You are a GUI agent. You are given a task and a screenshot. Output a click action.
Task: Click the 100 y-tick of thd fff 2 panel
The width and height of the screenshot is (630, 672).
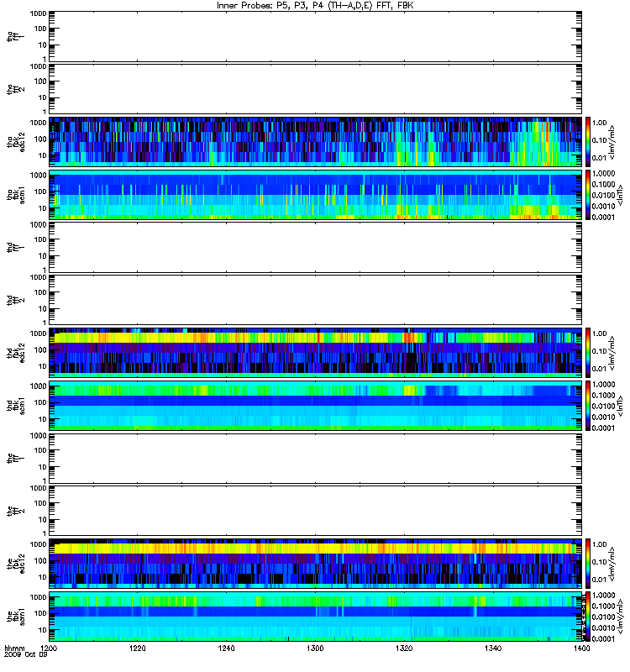tap(40, 292)
